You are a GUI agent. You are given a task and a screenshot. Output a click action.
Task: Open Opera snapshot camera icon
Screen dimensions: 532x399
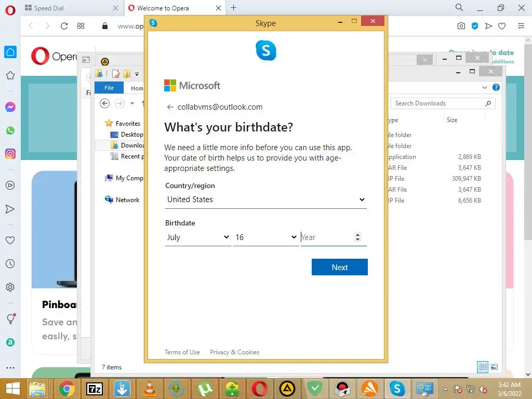click(x=461, y=26)
